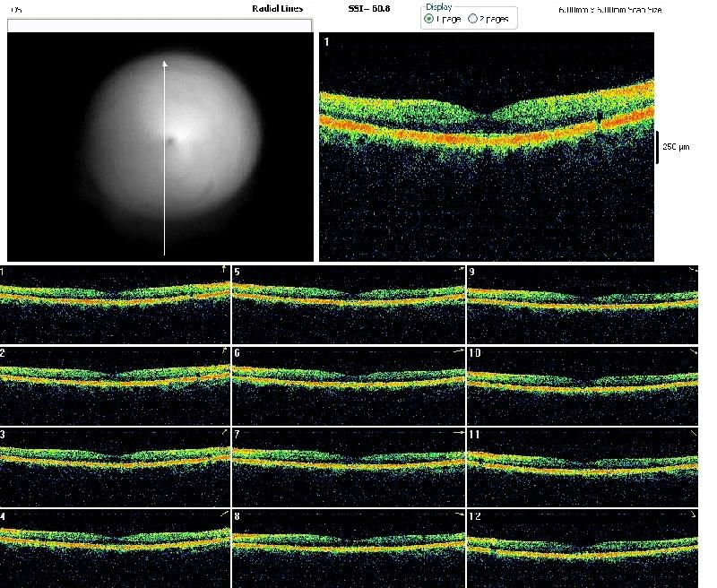
Task: Click the scan size text at top right
Action: (x=610, y=10)
